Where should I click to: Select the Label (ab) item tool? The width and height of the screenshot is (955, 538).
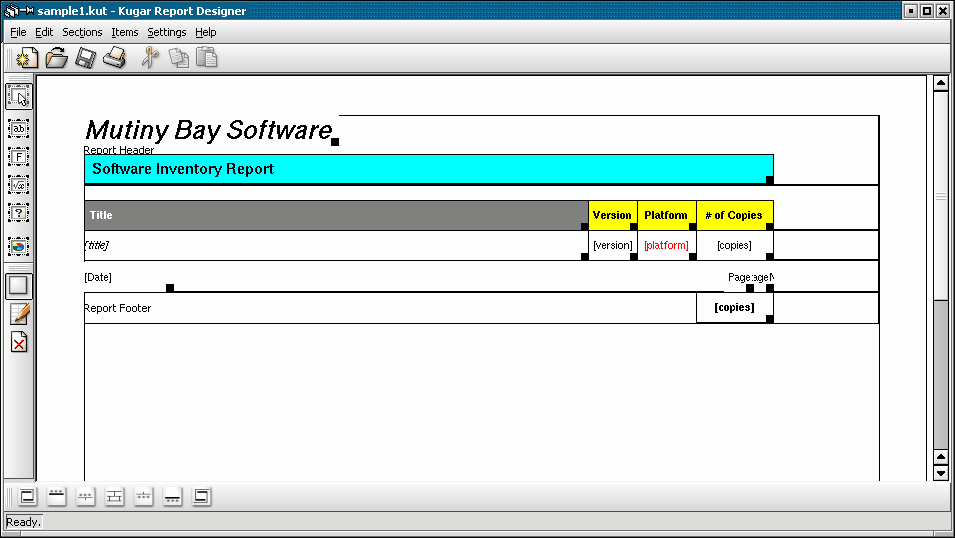click(19, 129)
